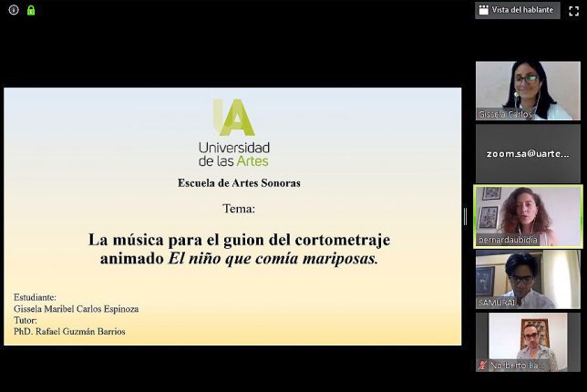Select bernardaubidia's highlighted video tile
Image resolution: width=587 pixels, height=392 pixels.
[x=527, y=215]
